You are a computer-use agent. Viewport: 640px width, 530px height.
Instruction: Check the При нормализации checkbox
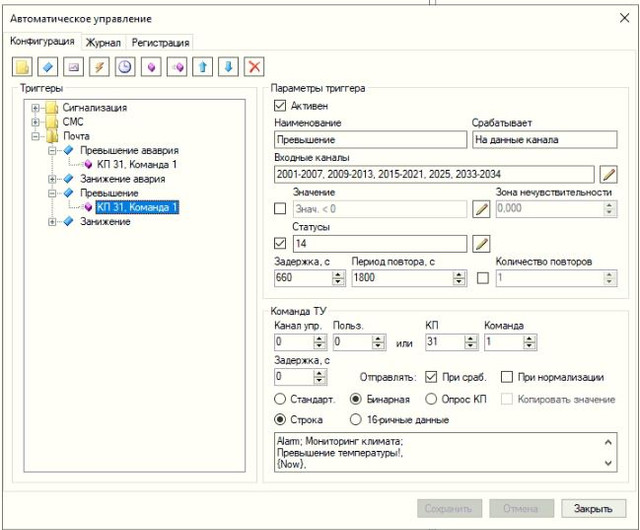(x=507, y=377)
